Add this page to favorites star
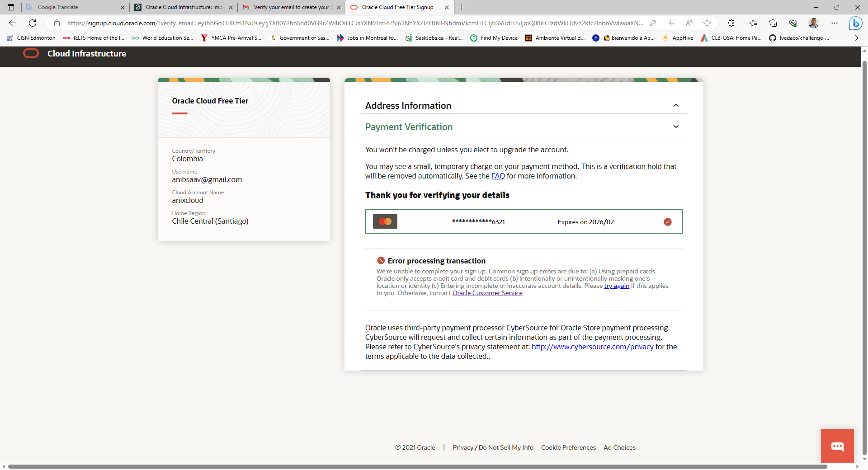This screenshot has width=868, height=470. 707,23
